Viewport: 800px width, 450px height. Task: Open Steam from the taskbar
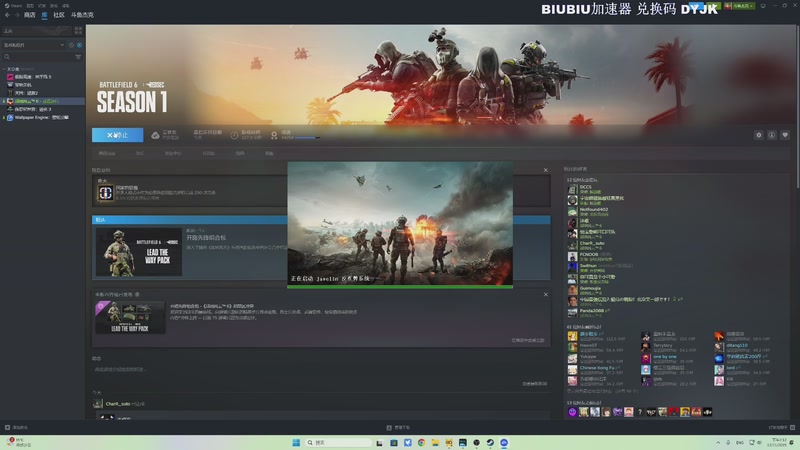coord(490,442)
